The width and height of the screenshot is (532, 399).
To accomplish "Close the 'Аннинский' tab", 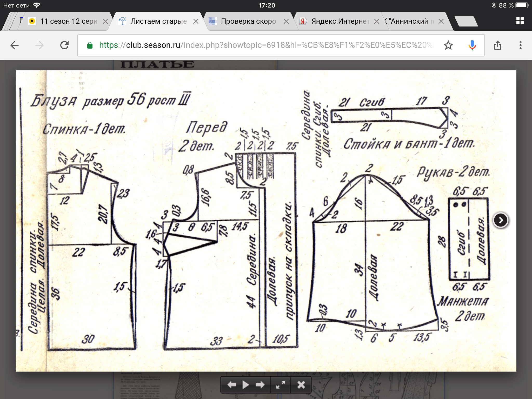I will [x=441, y=21].
